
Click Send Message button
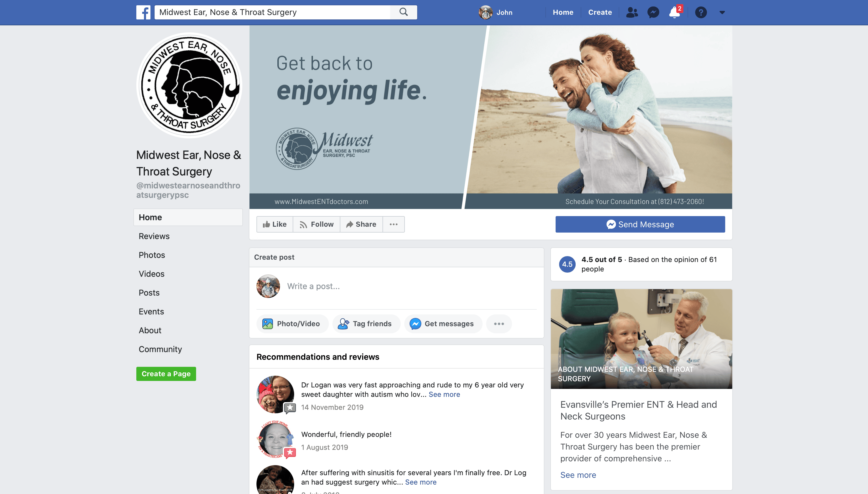coord(640,224)
